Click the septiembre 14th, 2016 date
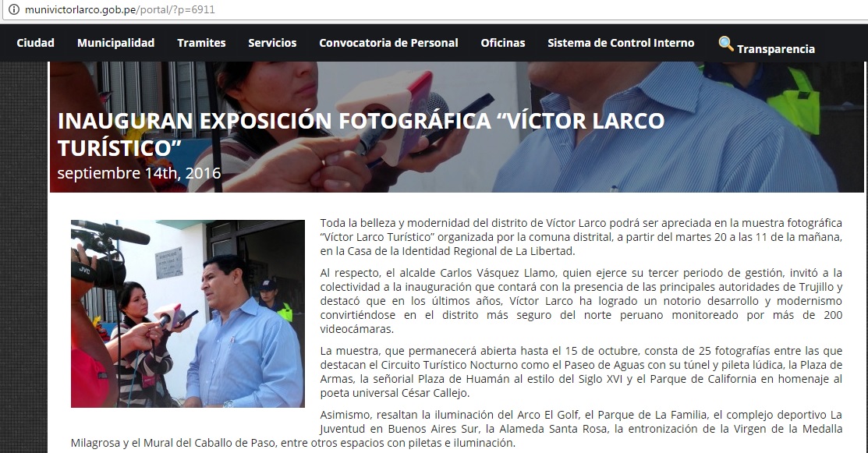 click(x=139, y=173)
